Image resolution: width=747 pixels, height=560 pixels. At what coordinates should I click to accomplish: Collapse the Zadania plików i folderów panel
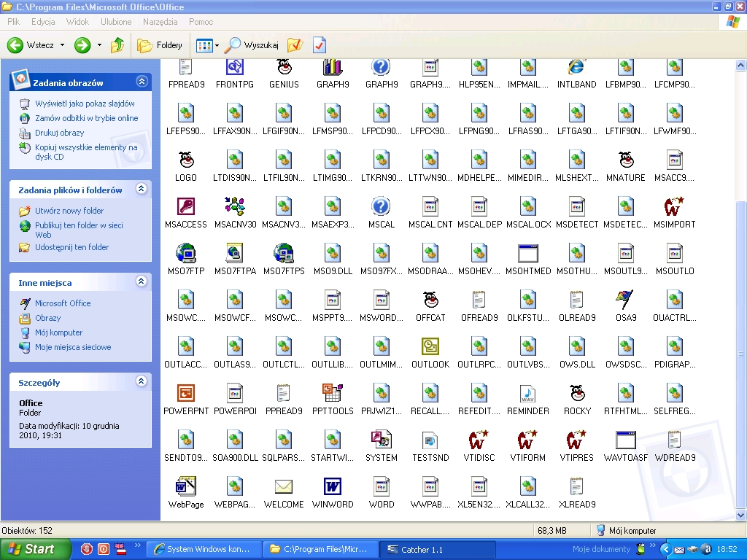(x=141, y=189)
